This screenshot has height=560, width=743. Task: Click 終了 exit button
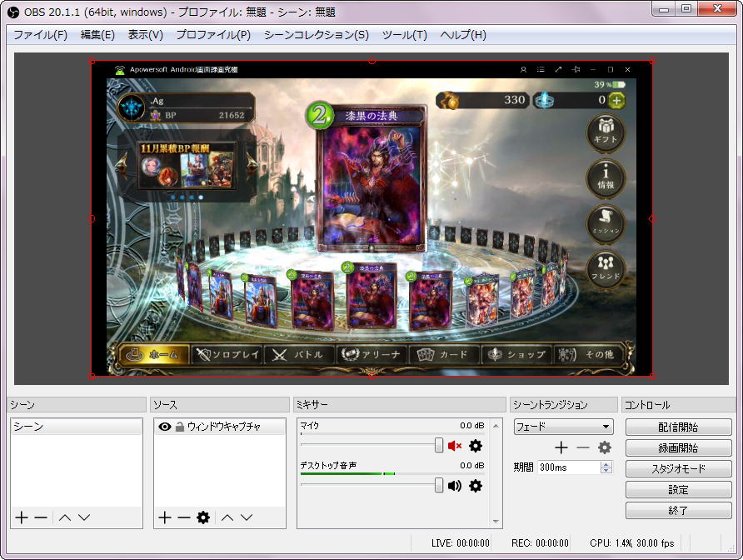679,511
